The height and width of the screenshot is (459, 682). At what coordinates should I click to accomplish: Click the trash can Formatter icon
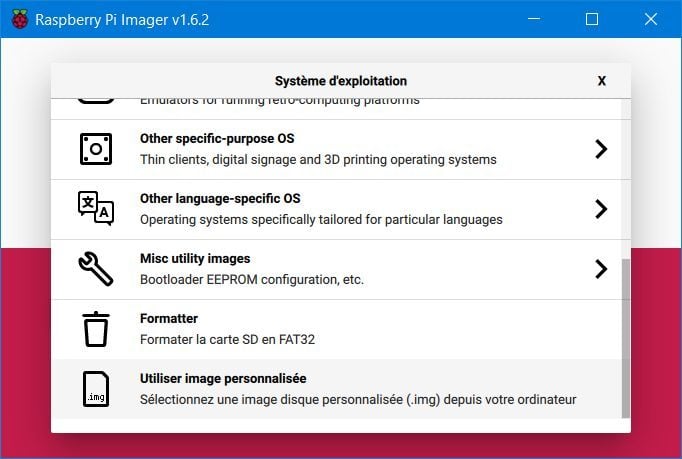pos(96,329)
